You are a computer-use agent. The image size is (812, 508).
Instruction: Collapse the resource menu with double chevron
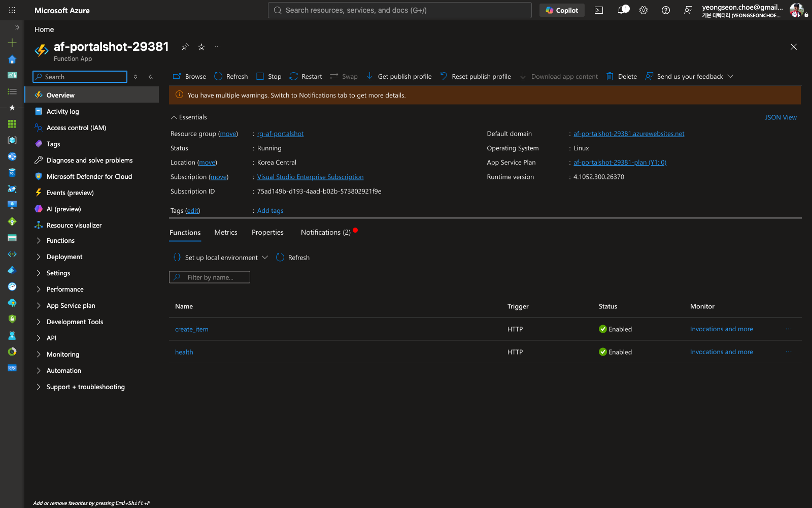151,77
